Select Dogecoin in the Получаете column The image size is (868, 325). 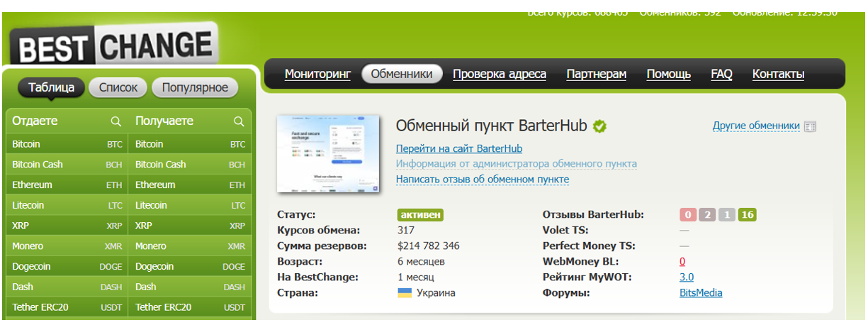[190, 267]
